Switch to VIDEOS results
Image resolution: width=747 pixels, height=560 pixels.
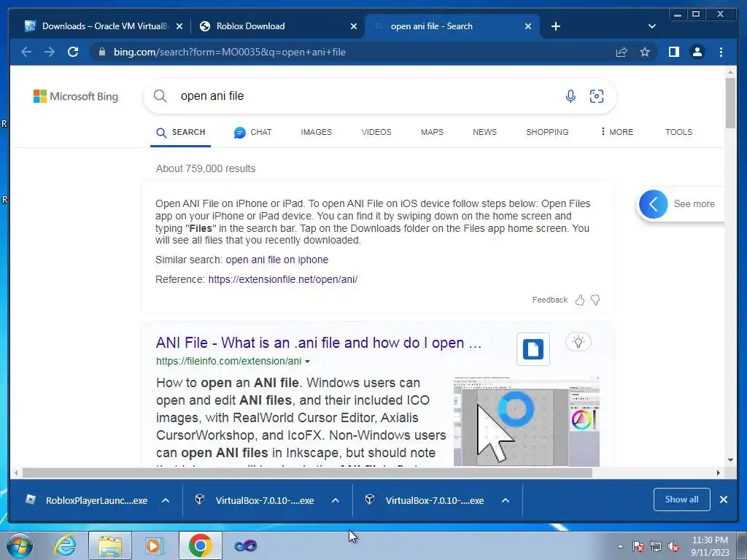point(376,132)
